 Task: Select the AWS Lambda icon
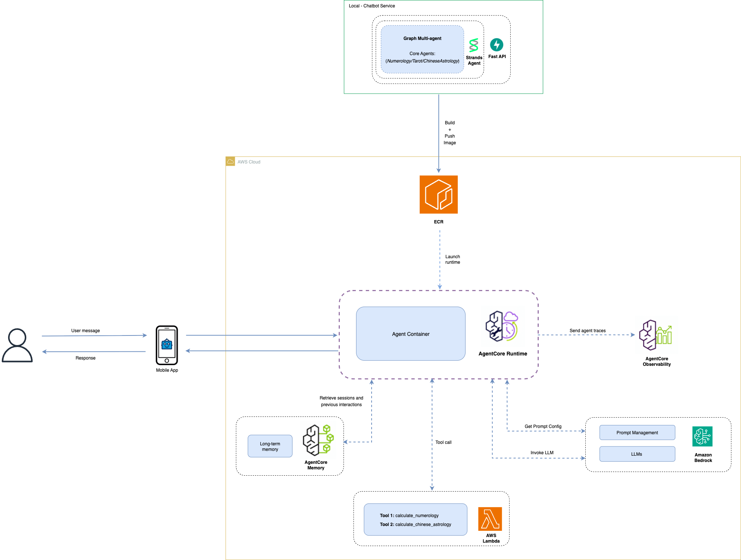490,519
